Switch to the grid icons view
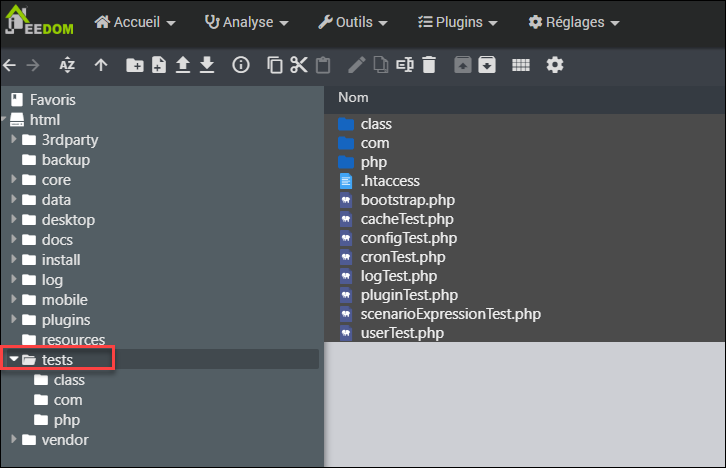This screenshot has width=726, height=468. point(520,65)
